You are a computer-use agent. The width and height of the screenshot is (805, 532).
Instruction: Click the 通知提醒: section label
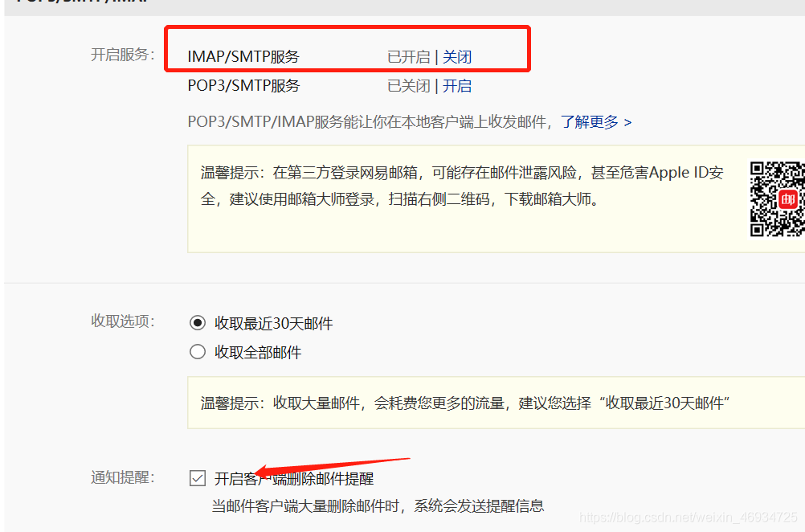(x=123, y=477)
